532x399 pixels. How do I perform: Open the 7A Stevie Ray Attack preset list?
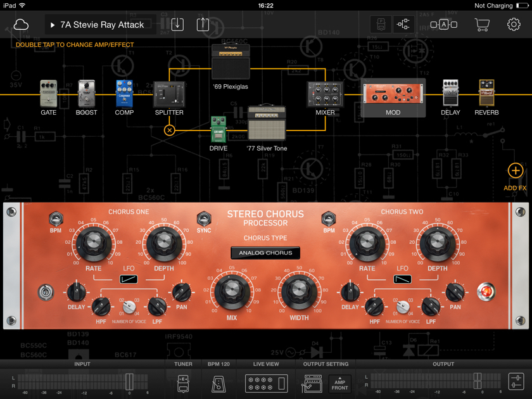[101, 25]
